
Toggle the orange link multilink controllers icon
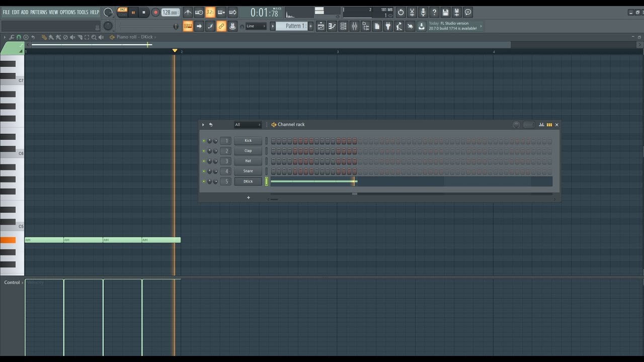[x=221, y=26]
